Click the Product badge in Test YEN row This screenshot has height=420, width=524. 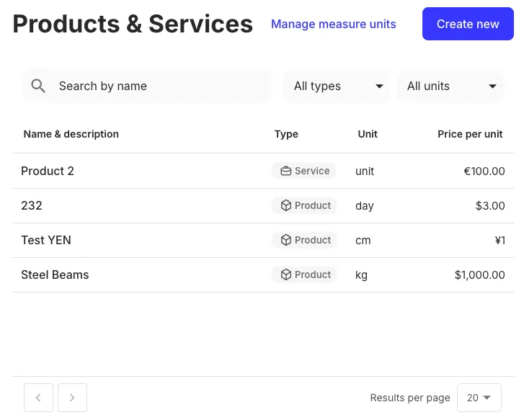click(304, 240)
